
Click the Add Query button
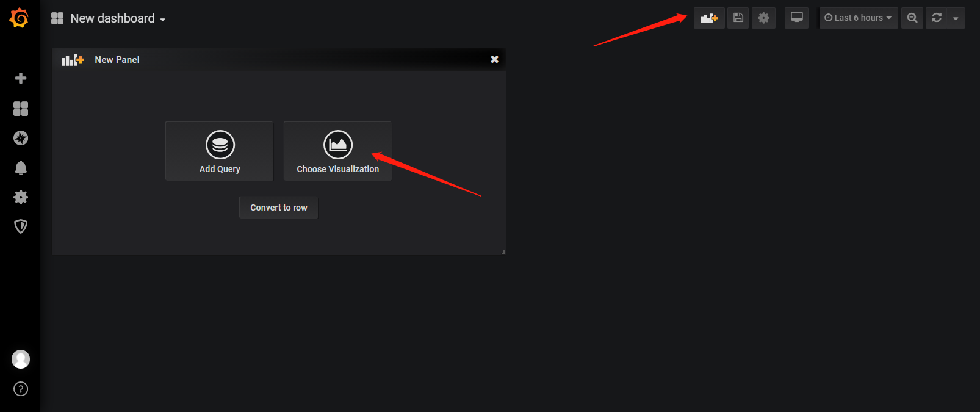click(220, 151)
